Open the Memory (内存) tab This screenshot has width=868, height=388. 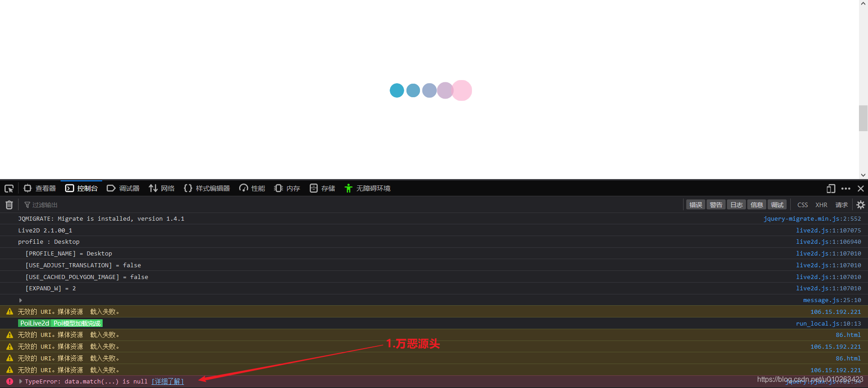click(x=287, y=188)
